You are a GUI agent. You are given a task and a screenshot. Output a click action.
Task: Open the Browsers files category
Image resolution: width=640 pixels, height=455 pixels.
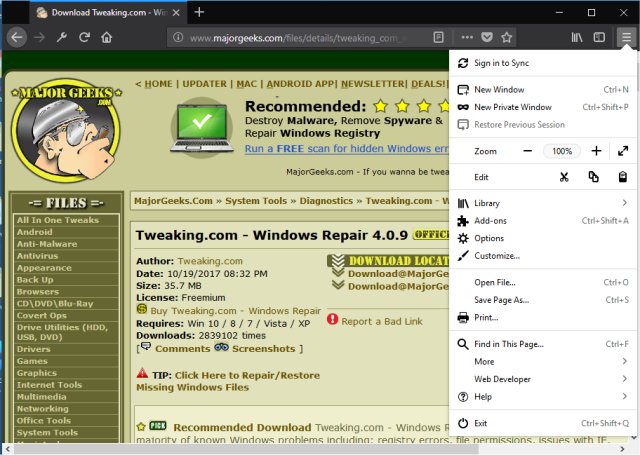(x=38, y=292)
